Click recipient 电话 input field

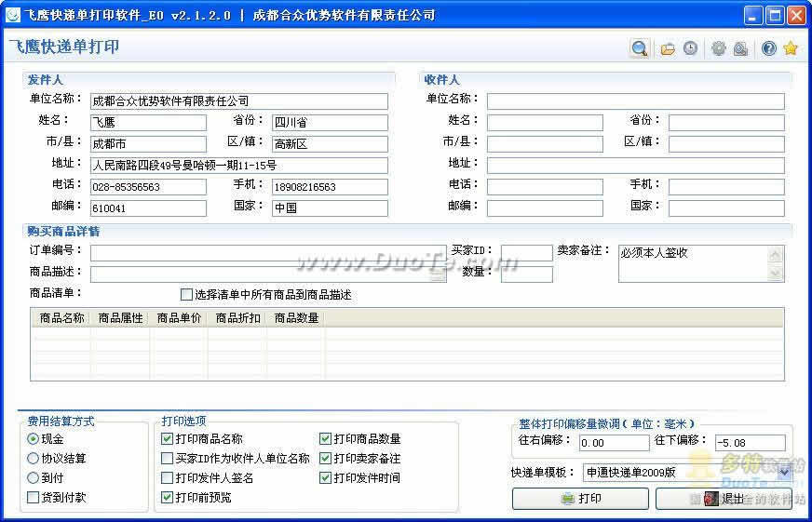(x=546, y=187)
